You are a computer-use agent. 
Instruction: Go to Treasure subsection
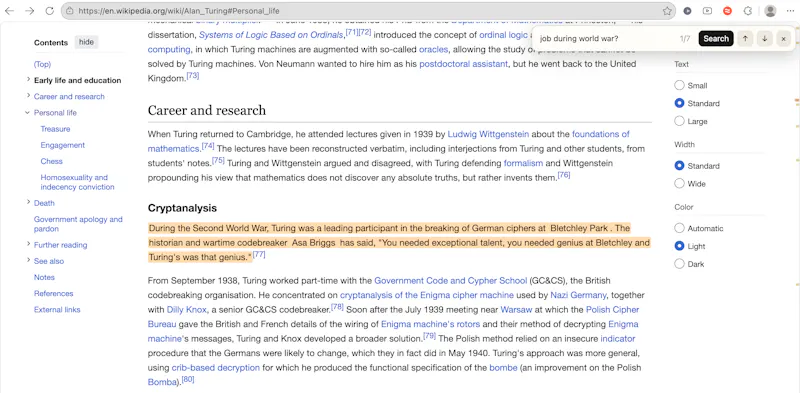pyautogui.click(x=55, y=129)
